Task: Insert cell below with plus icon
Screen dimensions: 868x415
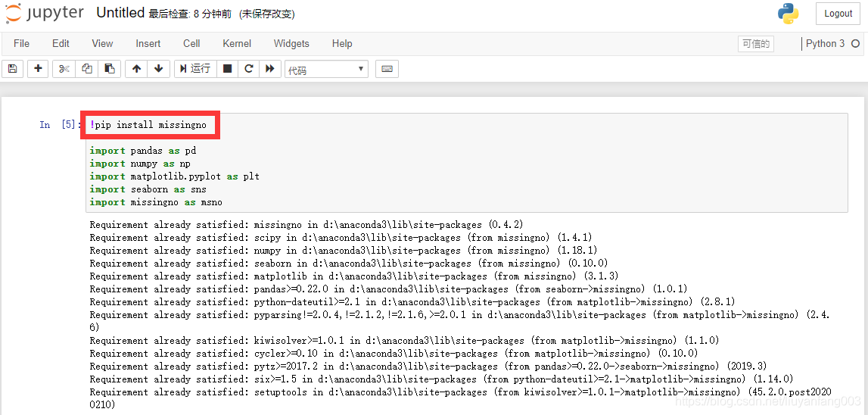Action: point(38,69)
